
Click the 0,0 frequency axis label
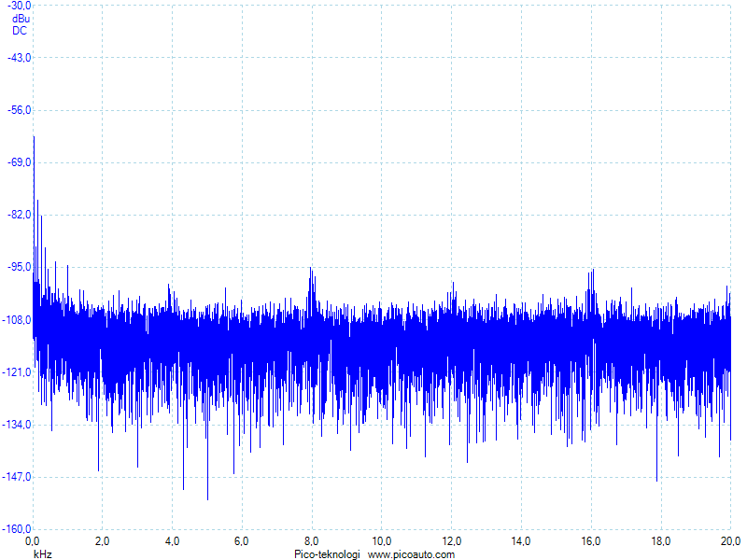coord(33,541)
